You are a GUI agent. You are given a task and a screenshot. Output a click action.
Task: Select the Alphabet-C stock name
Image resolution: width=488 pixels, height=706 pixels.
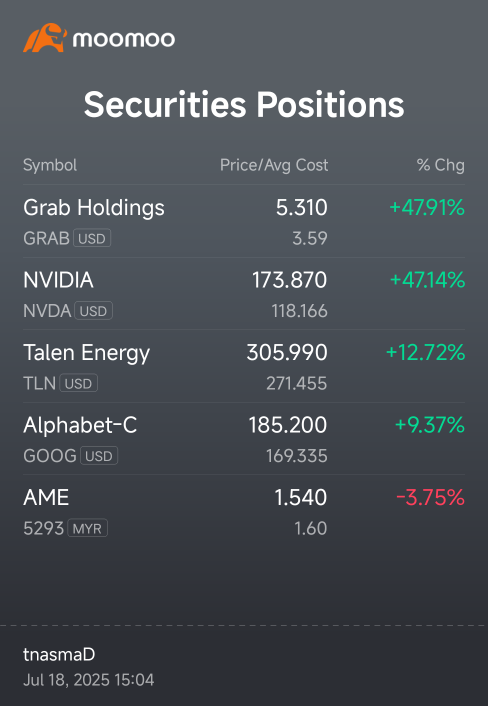80,425
